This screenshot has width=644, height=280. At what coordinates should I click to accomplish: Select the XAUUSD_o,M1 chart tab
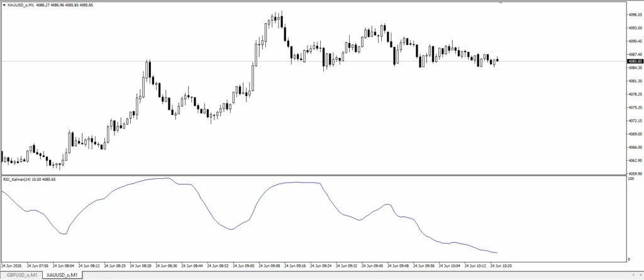[x=63, y=275]
